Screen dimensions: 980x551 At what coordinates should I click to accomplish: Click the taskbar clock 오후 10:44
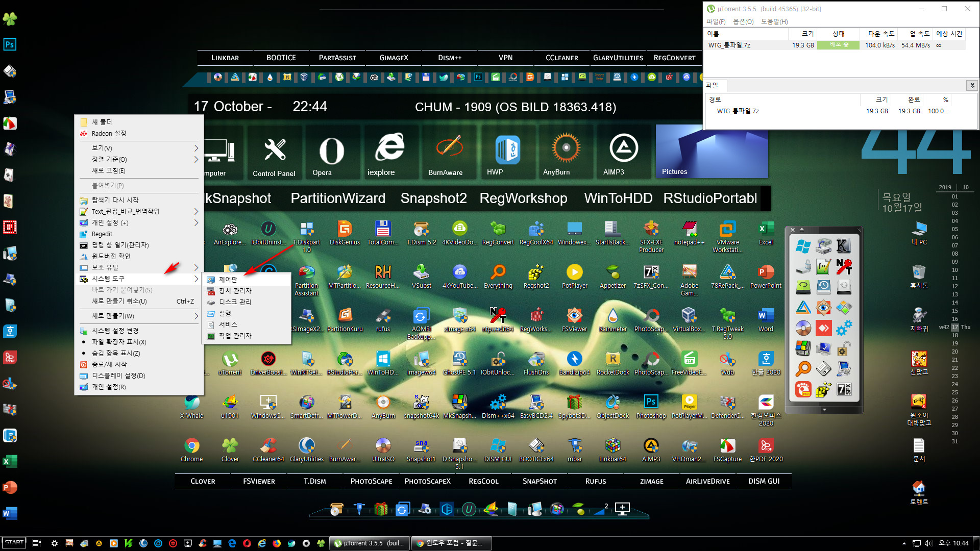[953, 543]
